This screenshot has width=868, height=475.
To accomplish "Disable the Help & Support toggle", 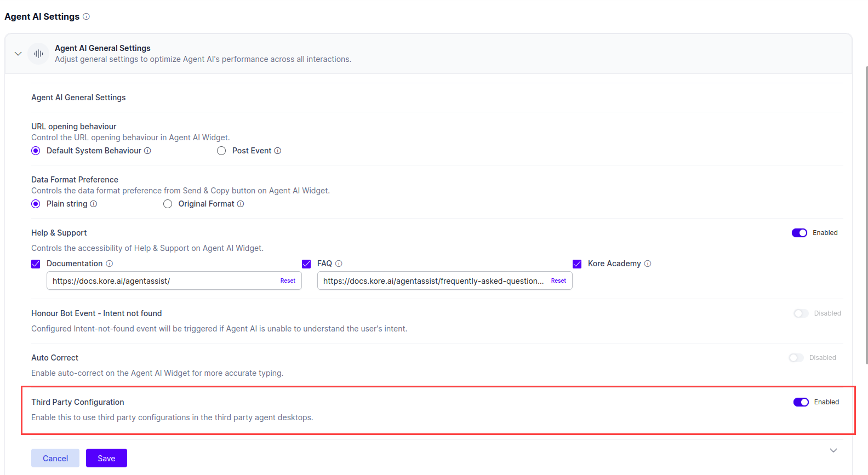I will tap(799, 233).
